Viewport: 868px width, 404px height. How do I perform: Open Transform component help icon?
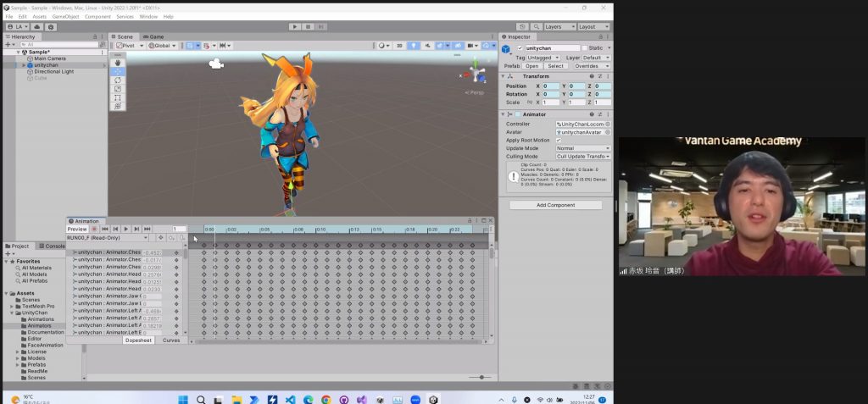(x=592, y=76)
